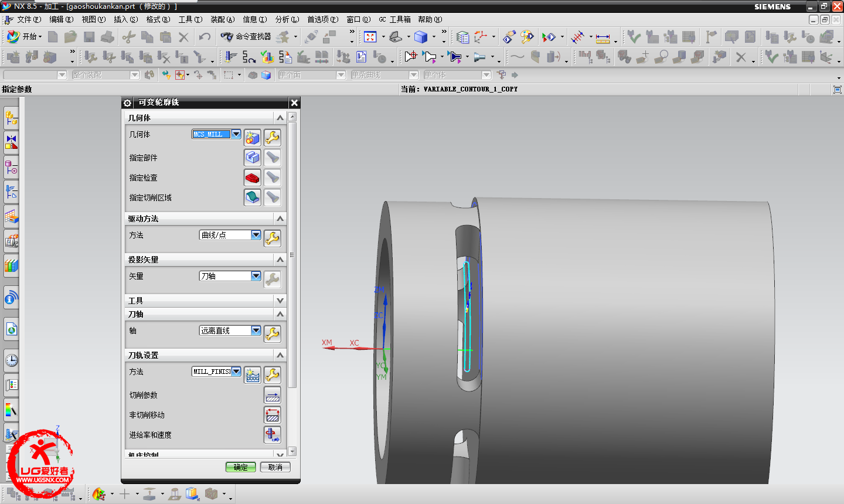Click the gear icon in the 可变轮廓铣 title bar
The height and width of the screenshot is (504, 844).
tap(128, 103)
